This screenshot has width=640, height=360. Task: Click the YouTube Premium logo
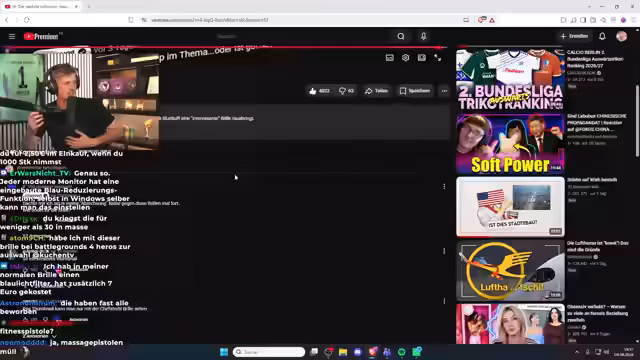[42, 36]
